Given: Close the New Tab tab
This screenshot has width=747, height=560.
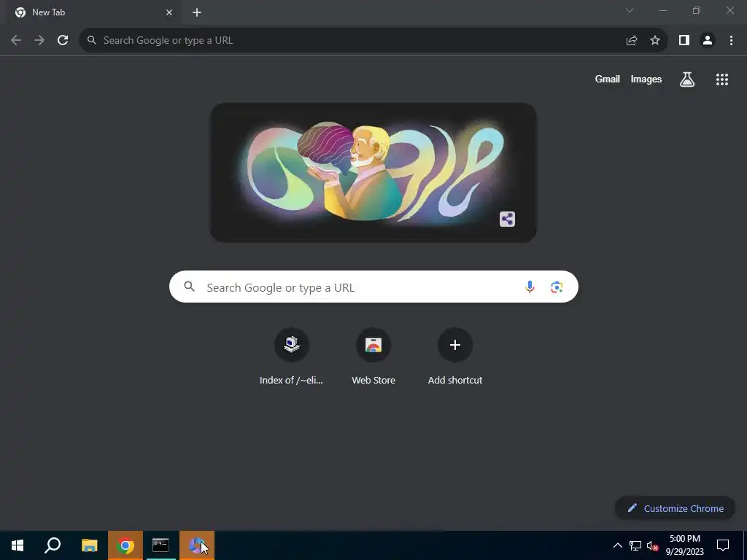Looking at the screenshot, I should point(169,12).
